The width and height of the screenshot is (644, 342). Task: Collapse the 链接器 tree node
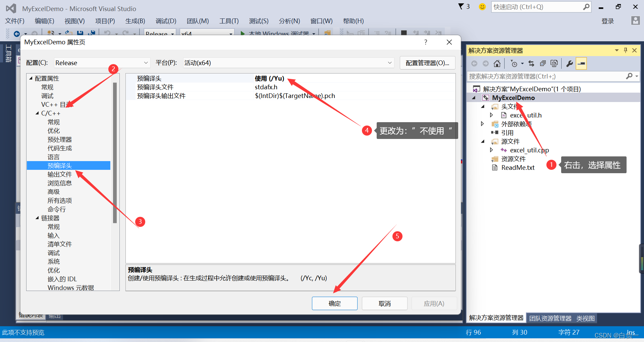pyautogui.click(x=37, y=218)
